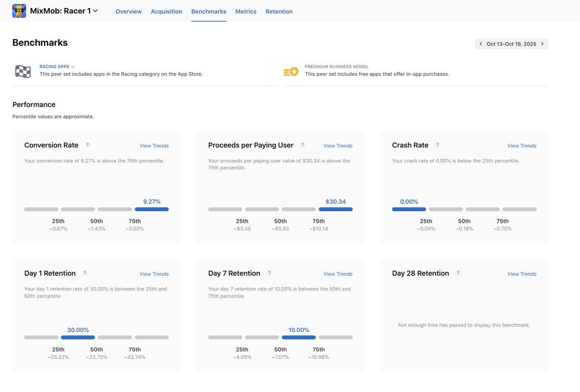
Task: Click the blue 0.00% crash rate bar
Action: pos(409,209)
